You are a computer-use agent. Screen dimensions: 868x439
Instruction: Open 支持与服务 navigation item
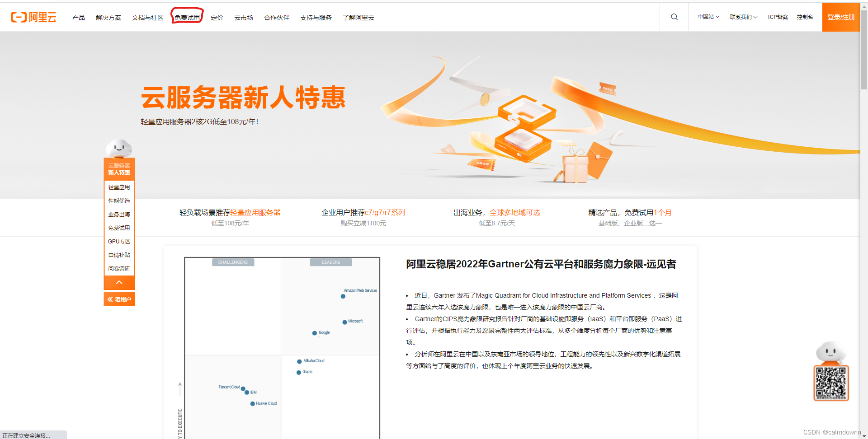[316, 18]
